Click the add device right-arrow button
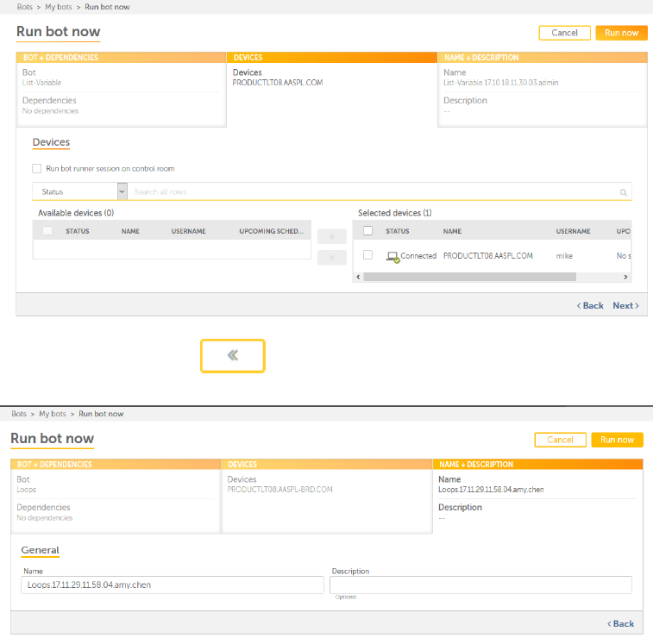 [x=332, y=236]
